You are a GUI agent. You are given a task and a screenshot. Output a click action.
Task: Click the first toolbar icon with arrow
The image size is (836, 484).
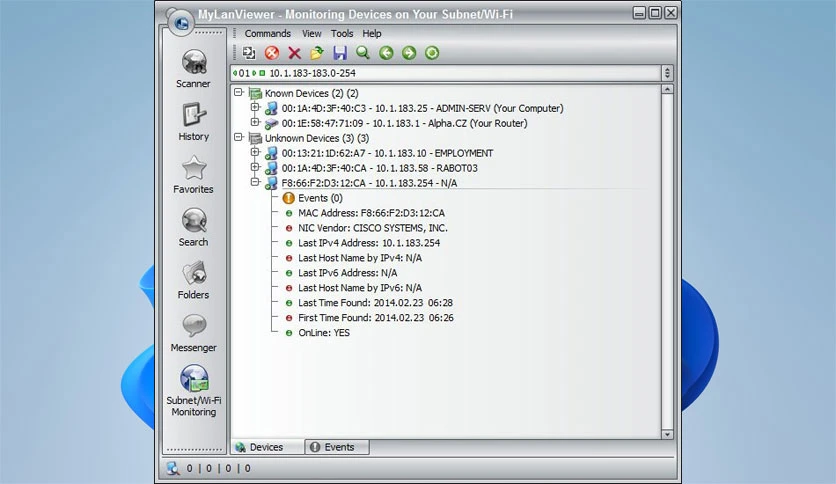tap(249, 53)
